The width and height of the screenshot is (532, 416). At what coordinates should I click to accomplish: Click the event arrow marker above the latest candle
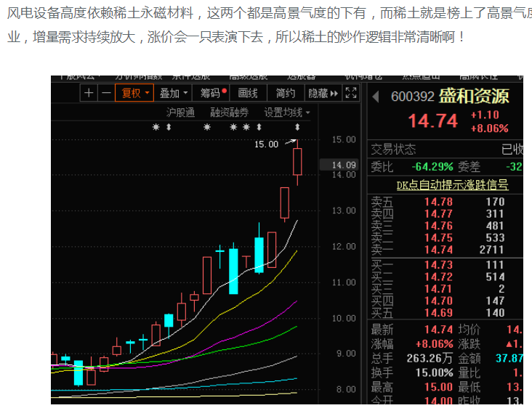point(297,127)
